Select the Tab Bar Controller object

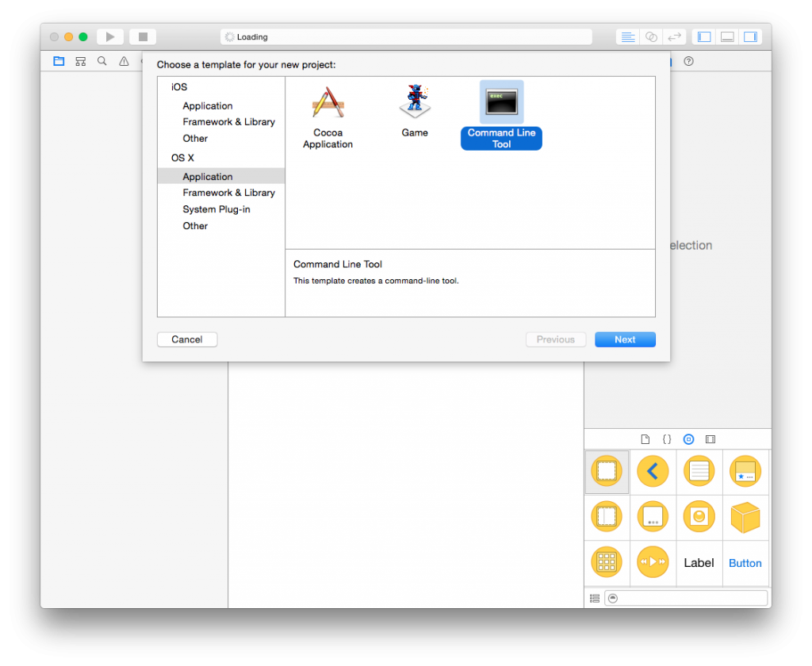click(x=745, y=471)
